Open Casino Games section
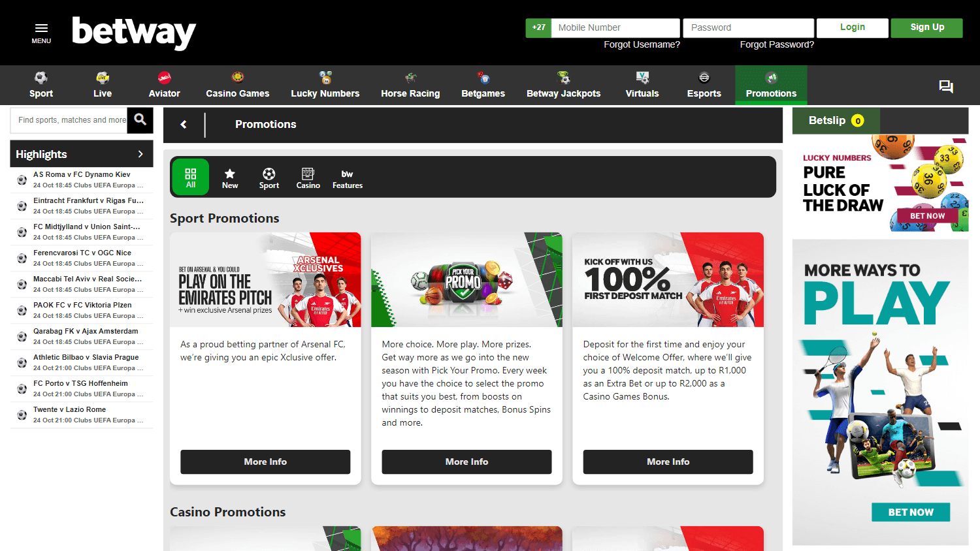Screen dimensions: 980x551 [238, 86]
